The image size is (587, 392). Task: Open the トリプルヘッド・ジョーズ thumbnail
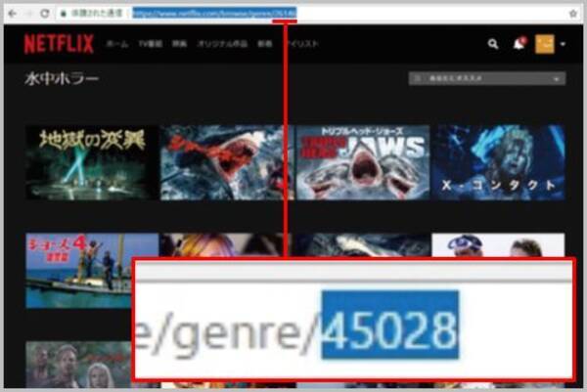coord(363,162)
